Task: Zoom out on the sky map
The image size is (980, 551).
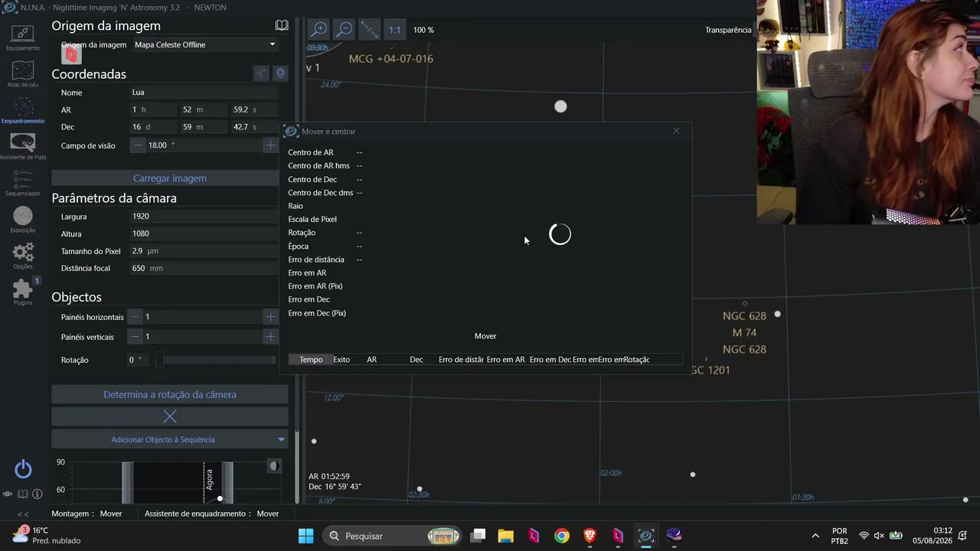Action: (x=345, y=30)
